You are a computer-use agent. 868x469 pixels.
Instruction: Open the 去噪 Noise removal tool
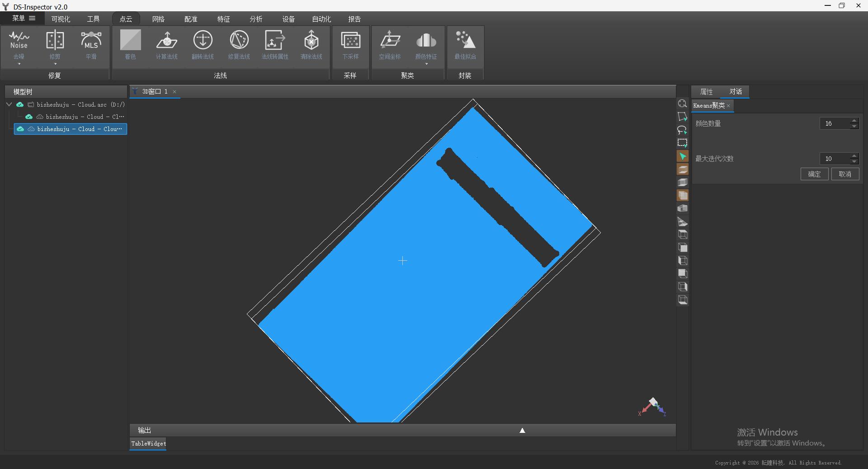[x=19, y=45]
